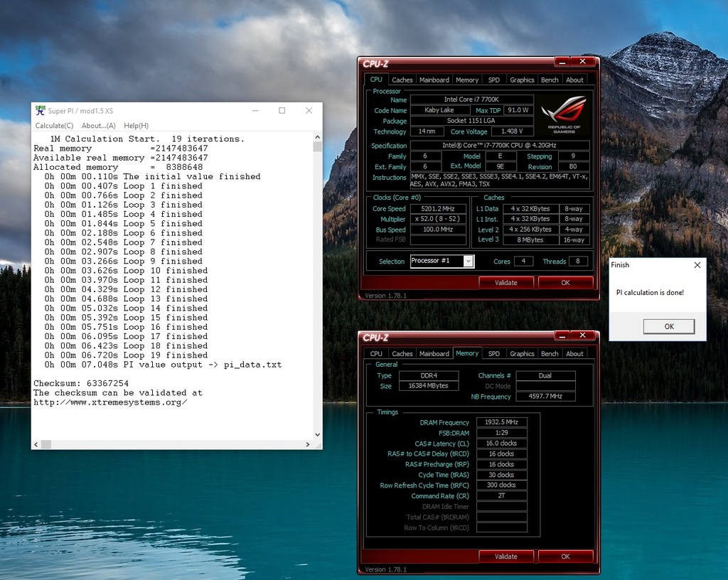
Task: Click the FSB:DRAM value '1:29'
Action: [x=501, y=433]
